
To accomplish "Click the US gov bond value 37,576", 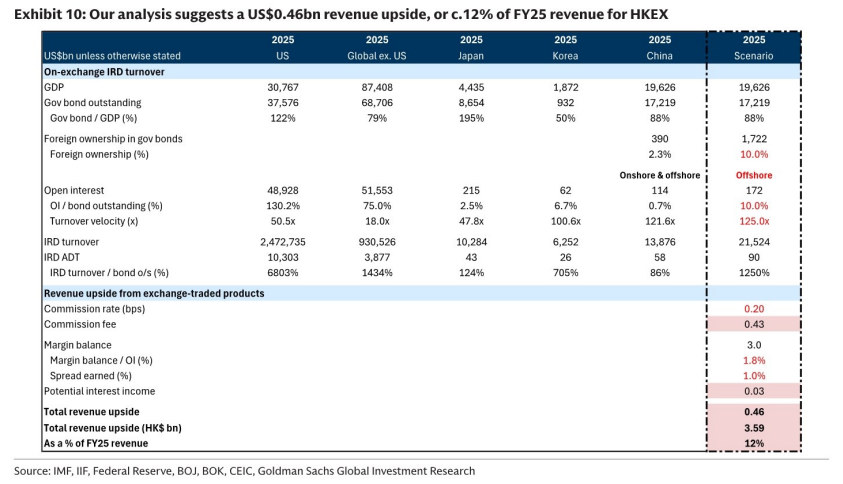I will (283, 103).
